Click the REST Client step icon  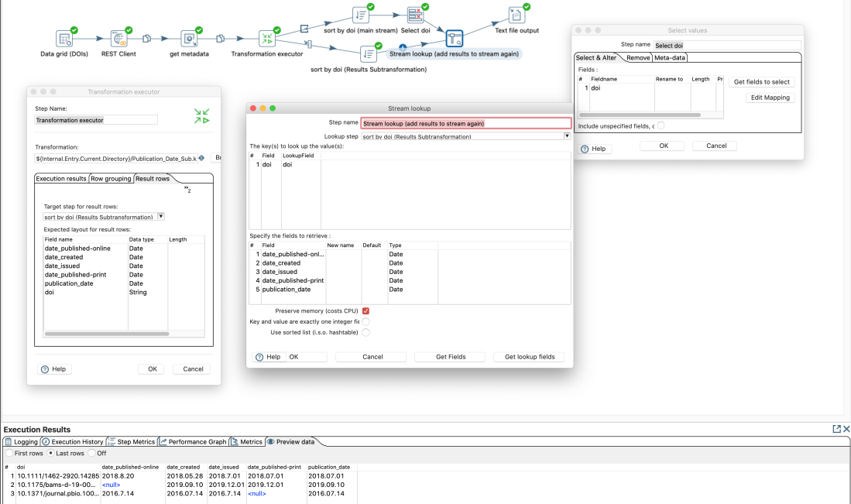point(119,39)
